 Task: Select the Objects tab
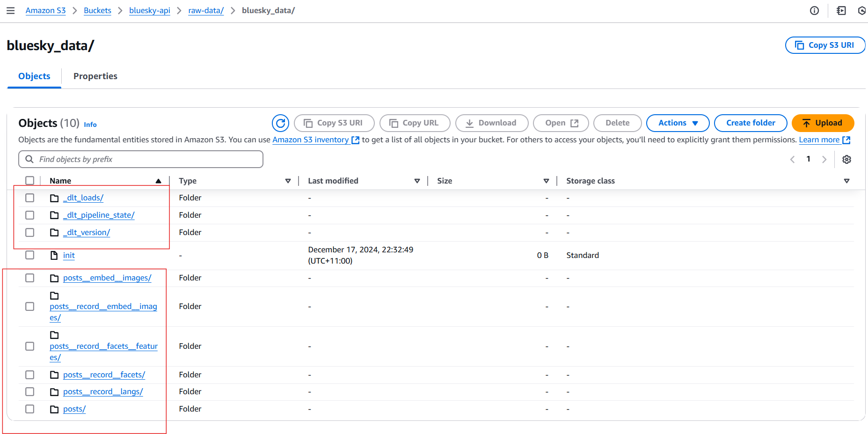(x=34, y=76)
